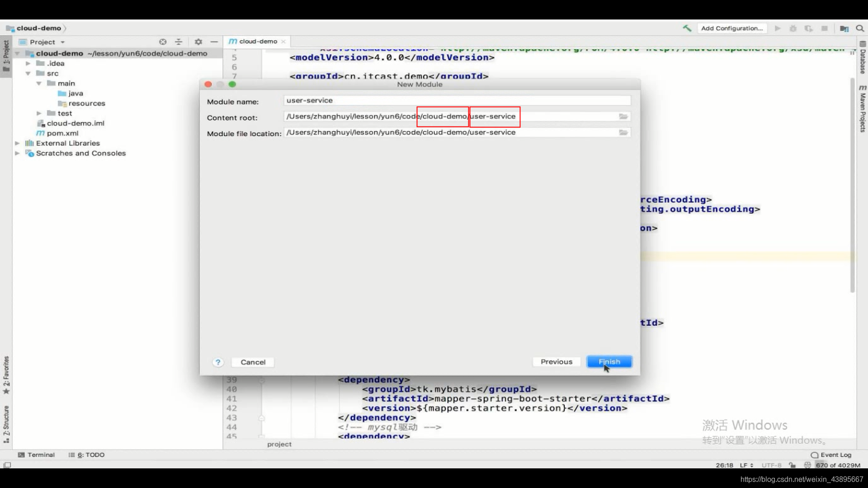The image size is (868, 488).
Task: Select pom.xml in project tree
Action: point(57,133)
